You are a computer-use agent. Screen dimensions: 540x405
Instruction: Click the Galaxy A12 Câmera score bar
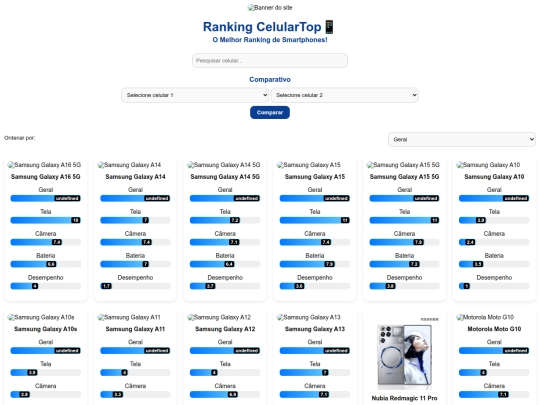point(225,394)
